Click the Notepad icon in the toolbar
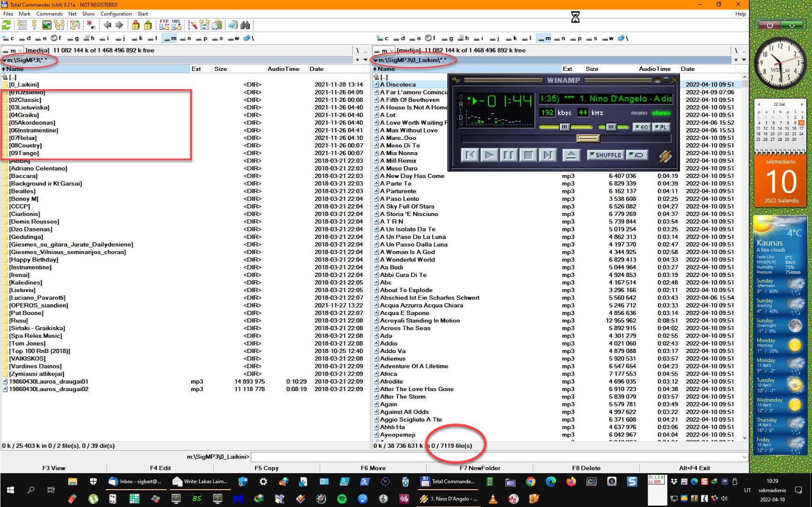The image size is (812, 507). (232, 25)
